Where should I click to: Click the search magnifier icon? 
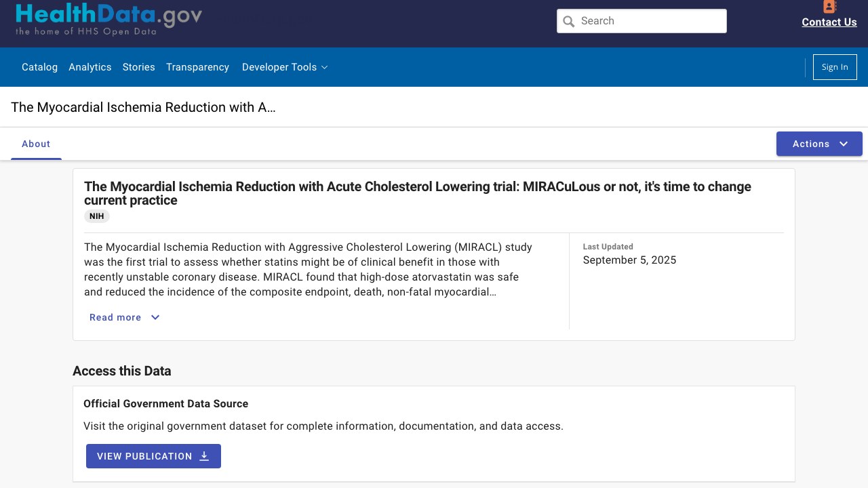569,21
